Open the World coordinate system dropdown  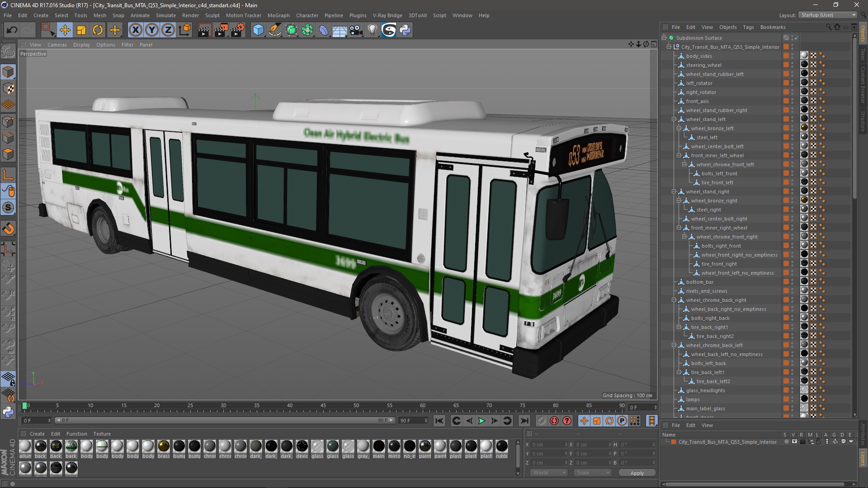point(548,473)
